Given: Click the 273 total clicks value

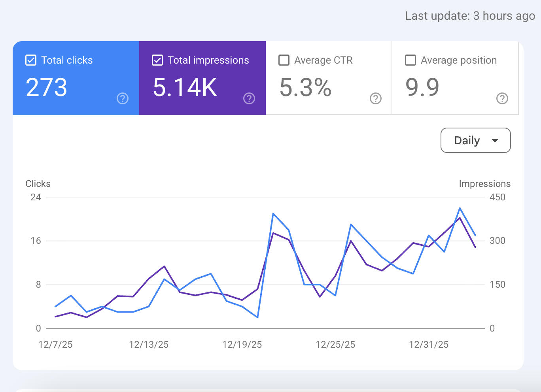Looking at the screenshot, I should click(x=46, y=88).
